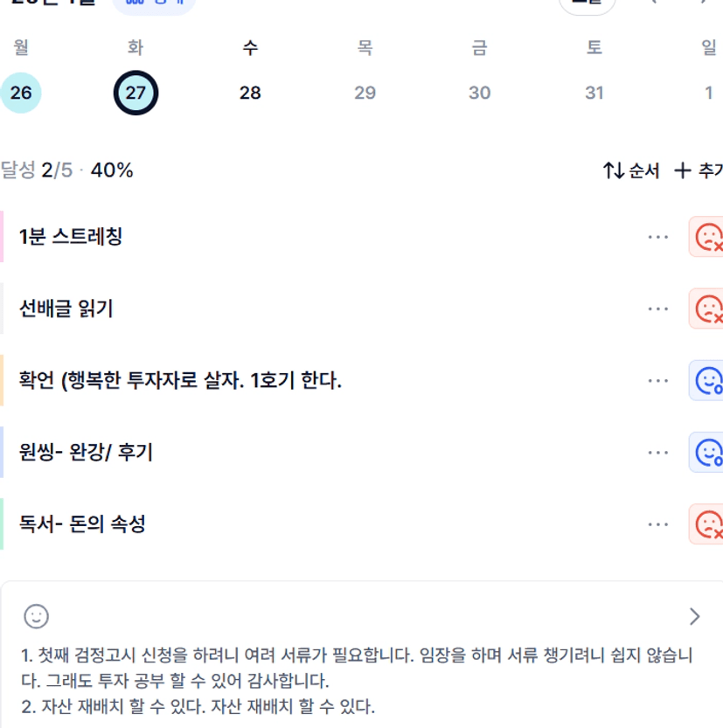
Task: Open more options for 1분 스트레칭
Action: (658, 237)
